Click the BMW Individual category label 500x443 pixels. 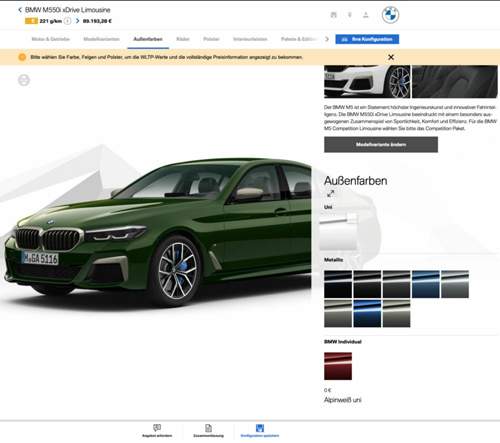coord(343,342)
